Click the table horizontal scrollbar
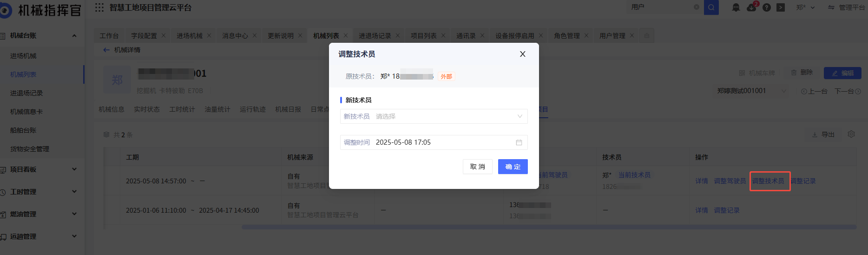868x255 pixels. tap(548, 227)
